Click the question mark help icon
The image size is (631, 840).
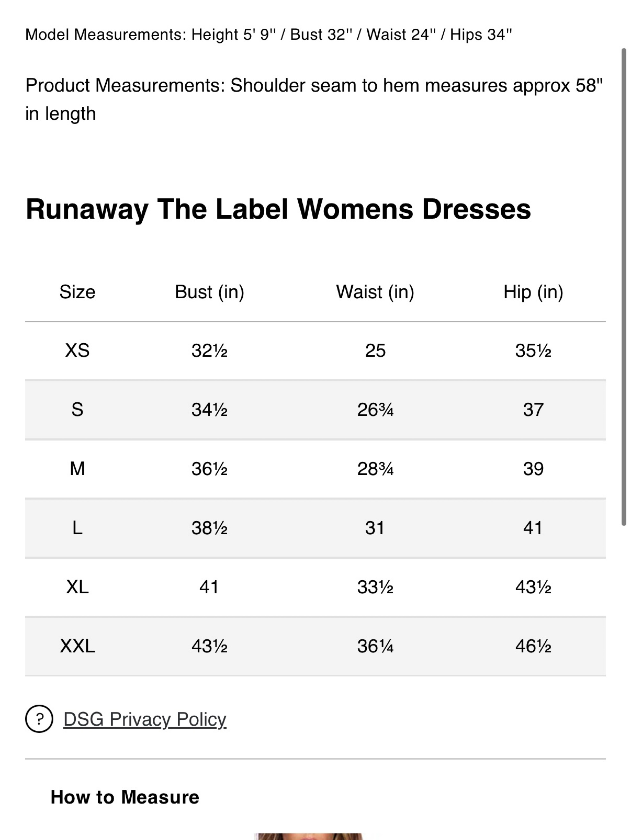tap(39, 719)
